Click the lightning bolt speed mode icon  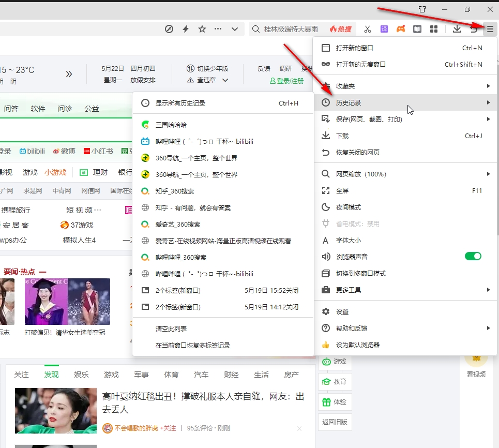pyautogui.click(x=186, y=29)
